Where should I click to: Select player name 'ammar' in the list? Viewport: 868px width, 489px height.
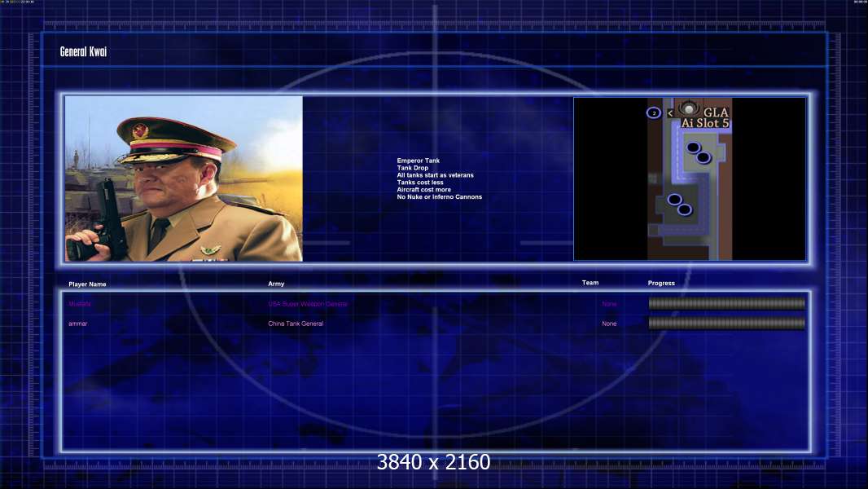point(78,324)
